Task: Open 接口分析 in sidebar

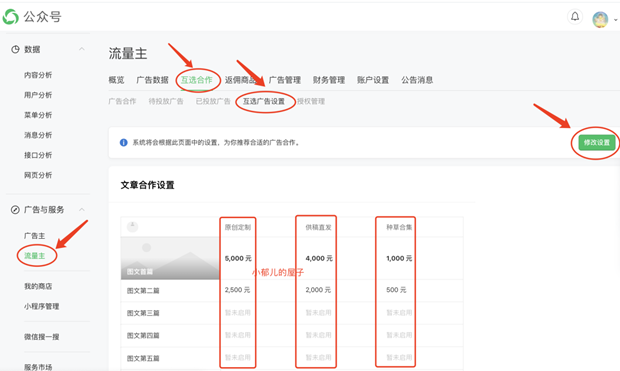Action: click(x=38, y=155)
